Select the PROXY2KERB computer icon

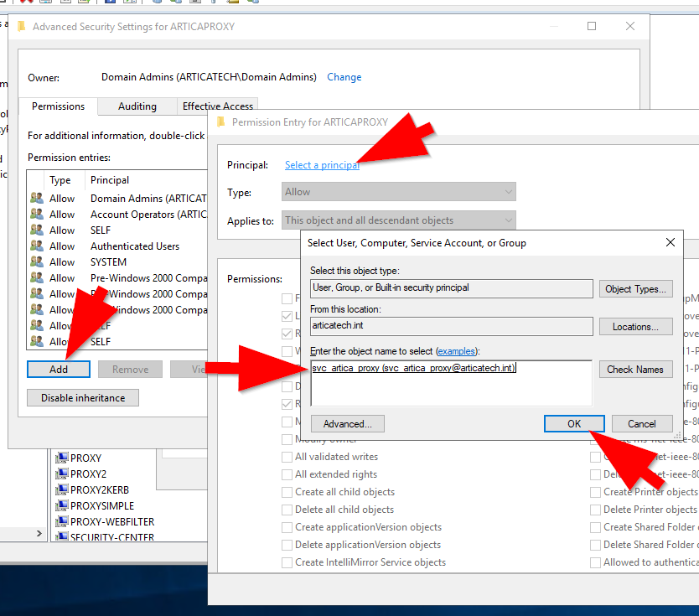[61, 490]
